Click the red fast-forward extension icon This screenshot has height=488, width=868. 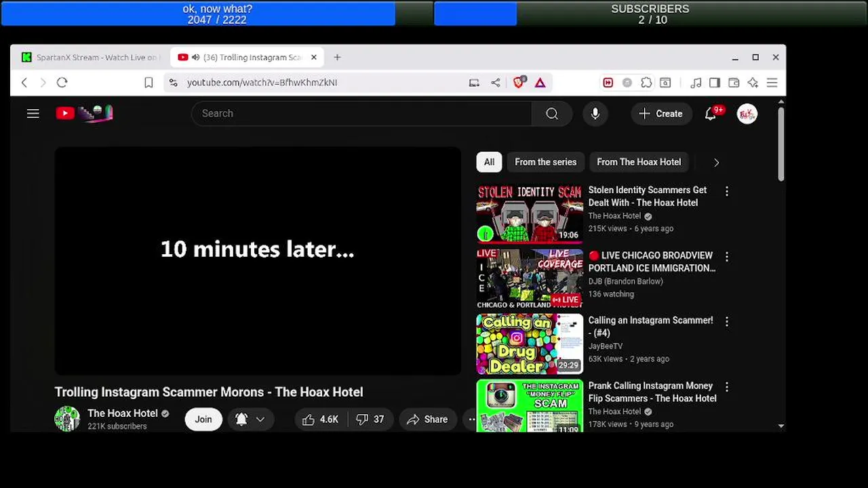click(608, 83)
